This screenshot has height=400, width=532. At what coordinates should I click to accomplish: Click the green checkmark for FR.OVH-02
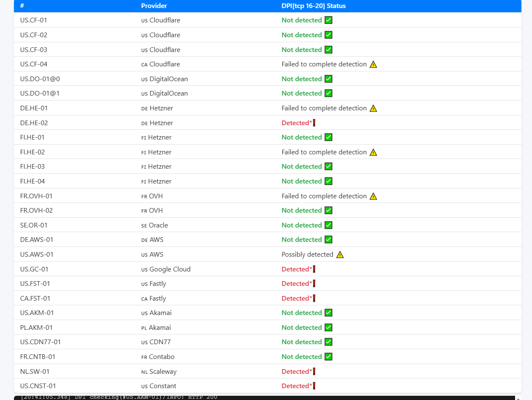(329, 210)
